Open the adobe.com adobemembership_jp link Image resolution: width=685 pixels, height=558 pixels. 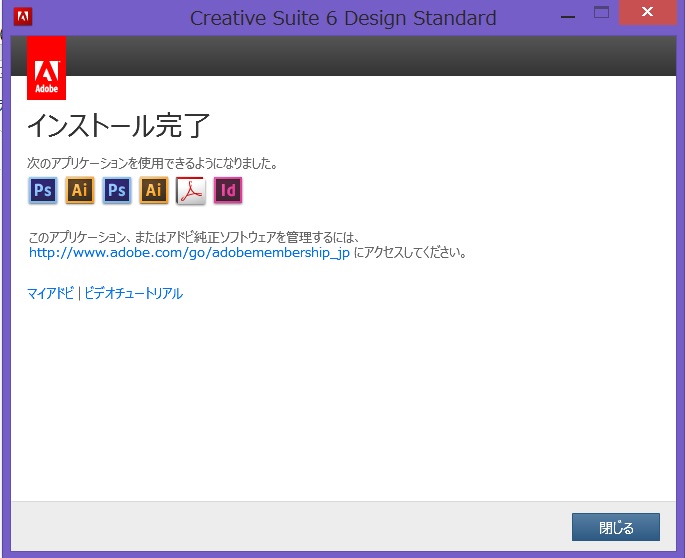click(189, 253)
